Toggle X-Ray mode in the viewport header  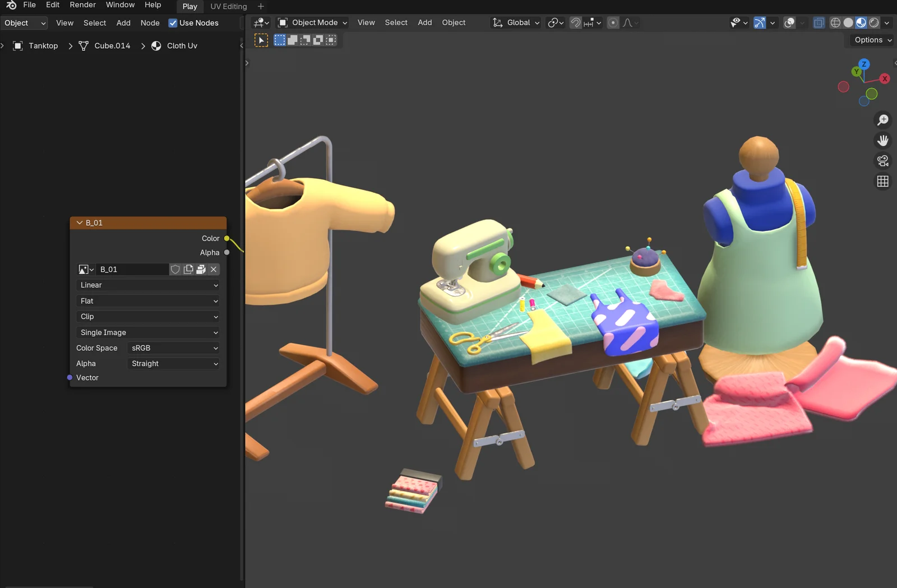point(819,22)
